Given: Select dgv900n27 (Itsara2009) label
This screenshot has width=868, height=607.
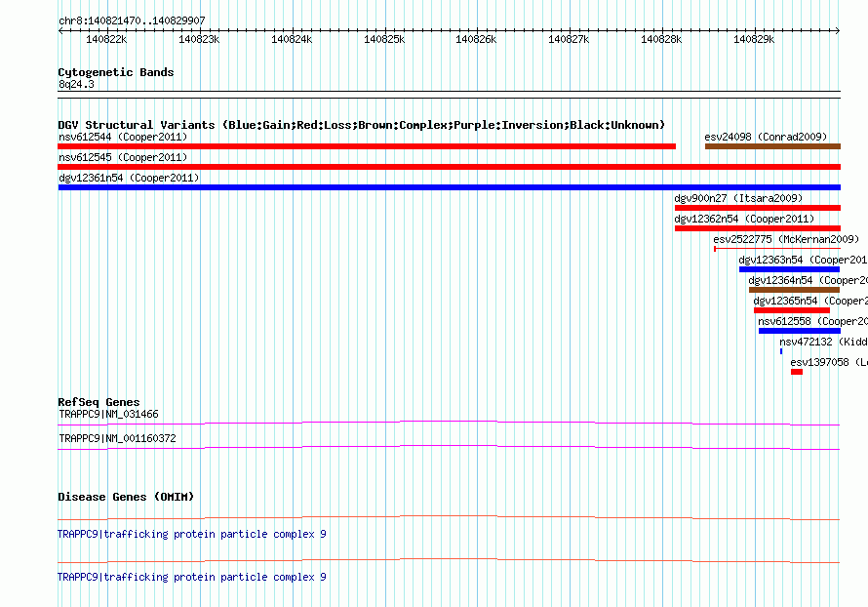Looking at the screenshot, I should click(738, 198).
